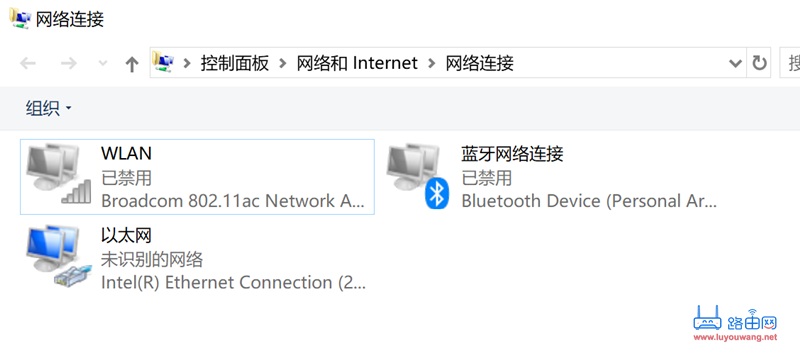Viewport: 800px width, 362px height.
Task: Select the Bluetooth network connection icon
Action: tap(418, 176)
